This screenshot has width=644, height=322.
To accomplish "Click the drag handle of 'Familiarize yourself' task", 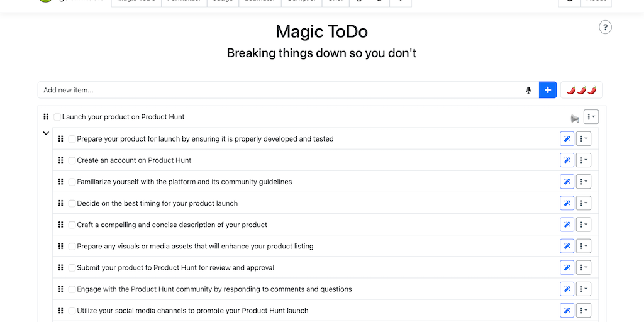I will click(x=61, y=182).
